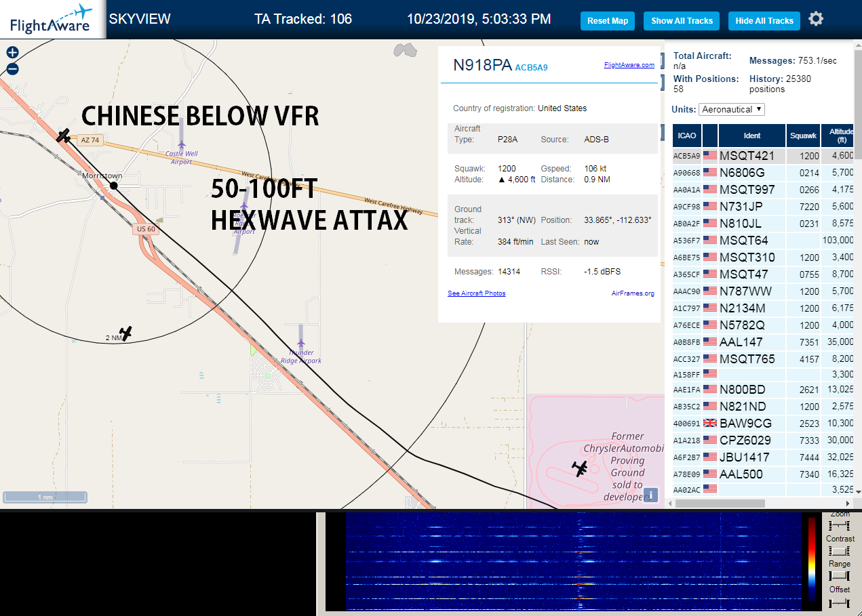862x616 pixels.
Task: Select the aircraft icon near AZ 74
Action: (63, 136)
